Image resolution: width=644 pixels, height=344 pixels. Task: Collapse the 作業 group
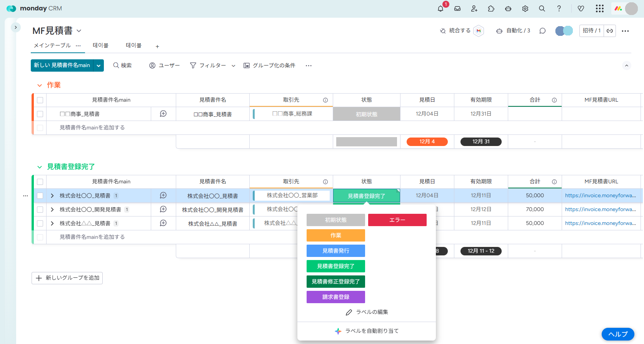pos(39,85)
